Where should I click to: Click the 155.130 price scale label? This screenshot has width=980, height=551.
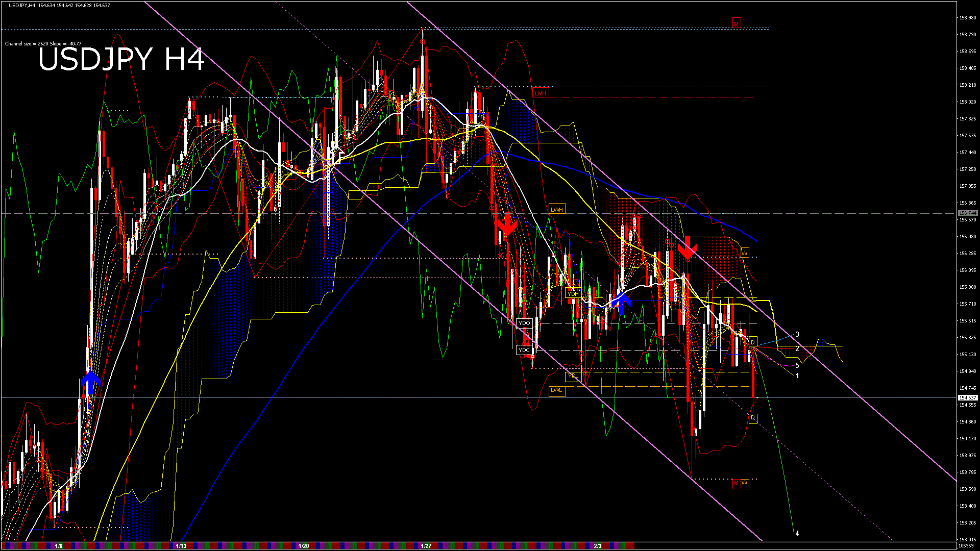[x=968, y=355]
